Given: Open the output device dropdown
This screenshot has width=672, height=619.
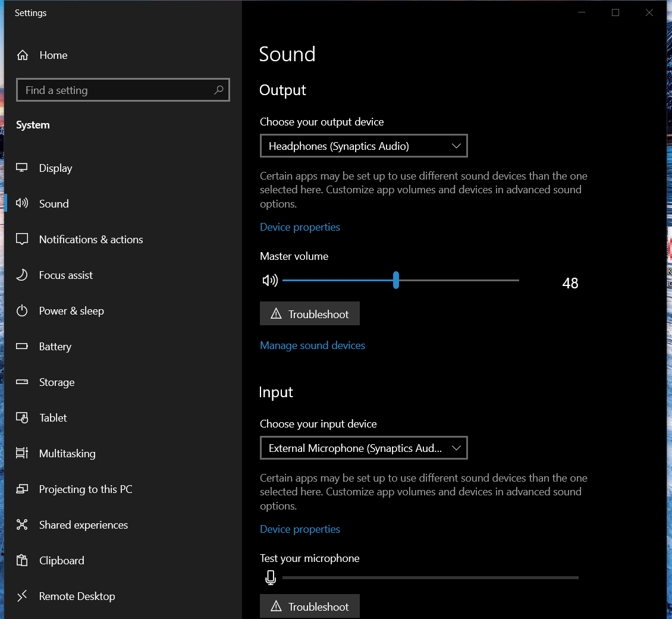Looking at the screenshot, I should [x=363, y=146].
